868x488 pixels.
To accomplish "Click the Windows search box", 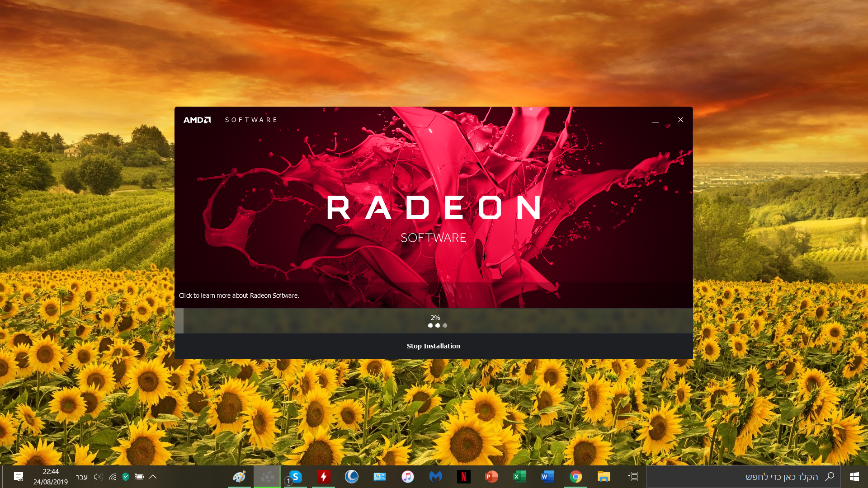I will point(769,477).
